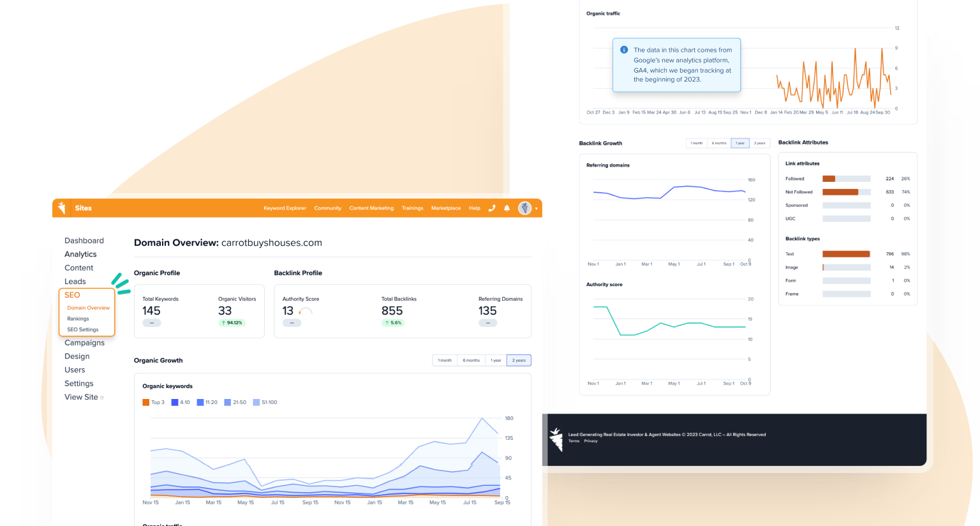Set Organic Growth range to 6 months

[471, 360]
